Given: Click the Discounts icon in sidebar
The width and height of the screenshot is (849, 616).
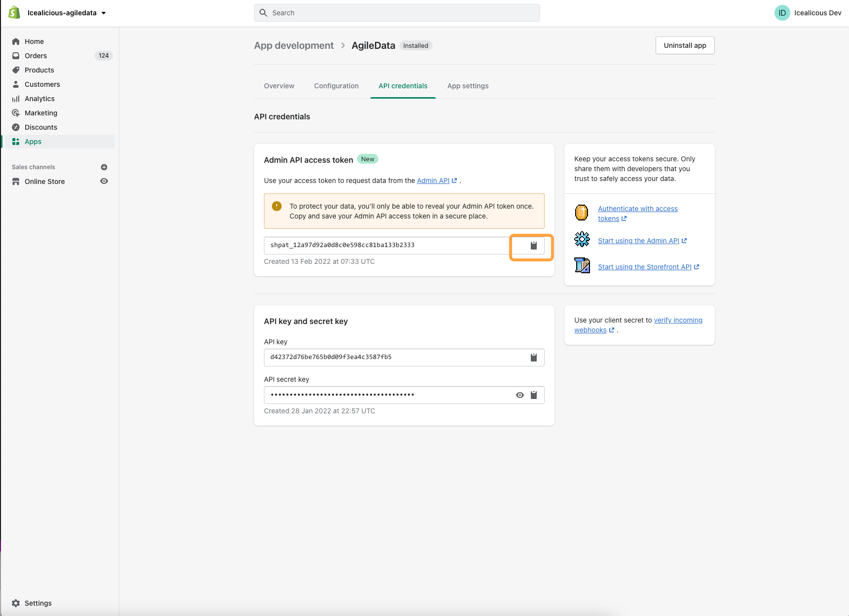Looking at the screenshot, I should tap(16, 127).
